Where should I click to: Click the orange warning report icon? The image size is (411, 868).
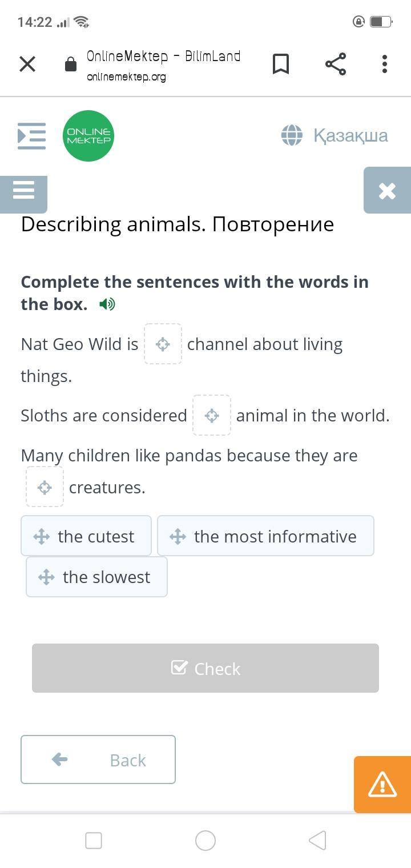tap(382, 784)
